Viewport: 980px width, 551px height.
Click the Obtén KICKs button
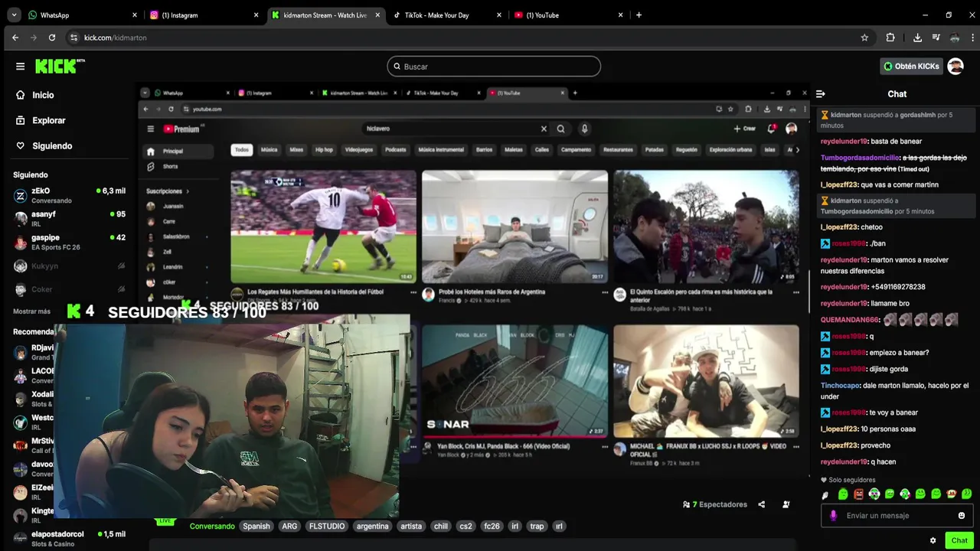[910, 67]
